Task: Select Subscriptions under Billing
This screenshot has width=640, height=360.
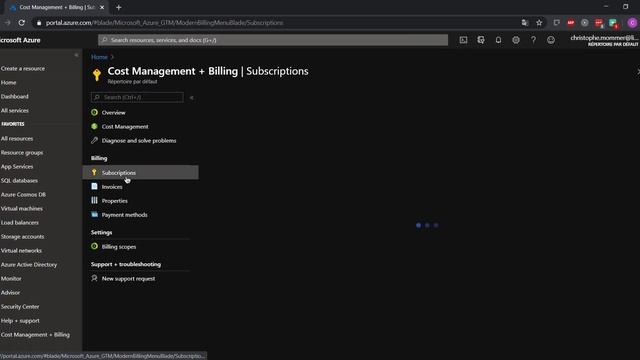Action: tap(140, 172)
